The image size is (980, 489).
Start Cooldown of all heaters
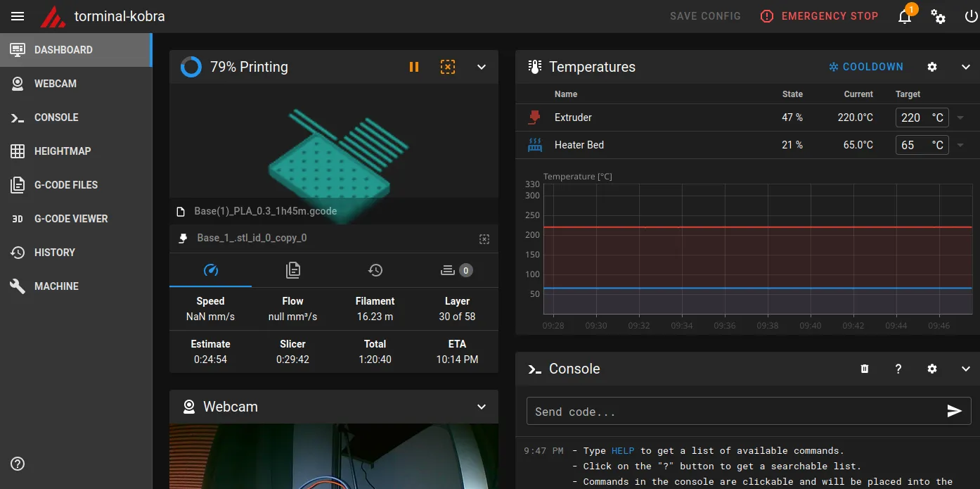click(866, 67)
